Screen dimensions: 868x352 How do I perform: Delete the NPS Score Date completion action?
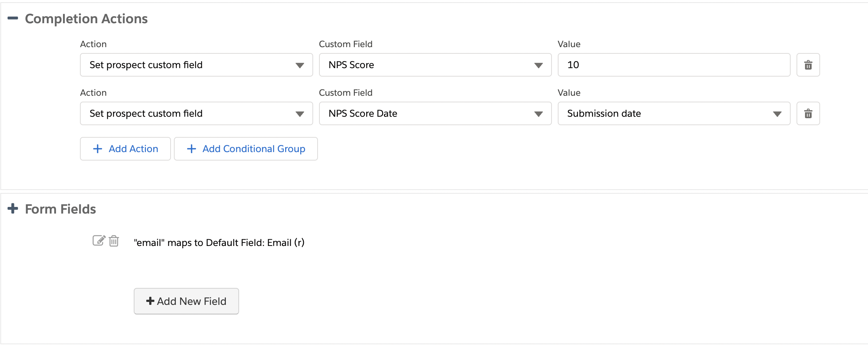tap(808, 113)
